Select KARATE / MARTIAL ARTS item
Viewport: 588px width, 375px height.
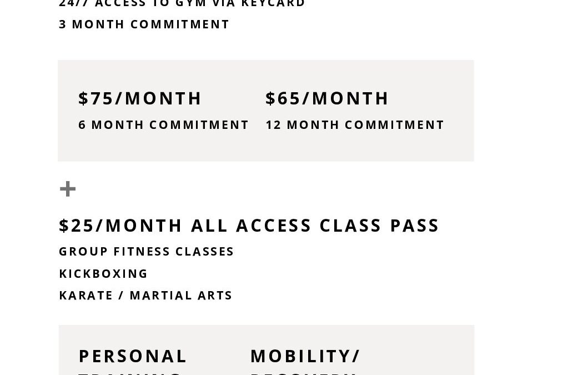point(145,295)
